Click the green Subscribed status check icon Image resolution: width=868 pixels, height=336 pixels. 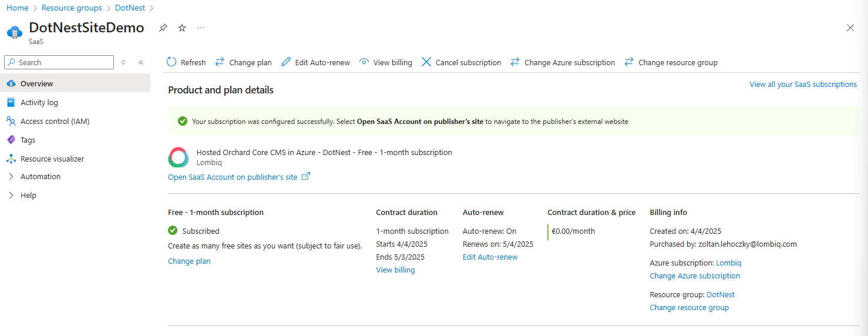coord(173,230)
